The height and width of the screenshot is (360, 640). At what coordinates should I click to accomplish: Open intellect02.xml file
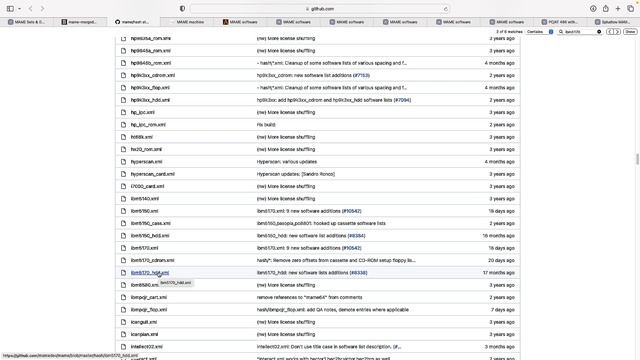[x=147, y=347]
